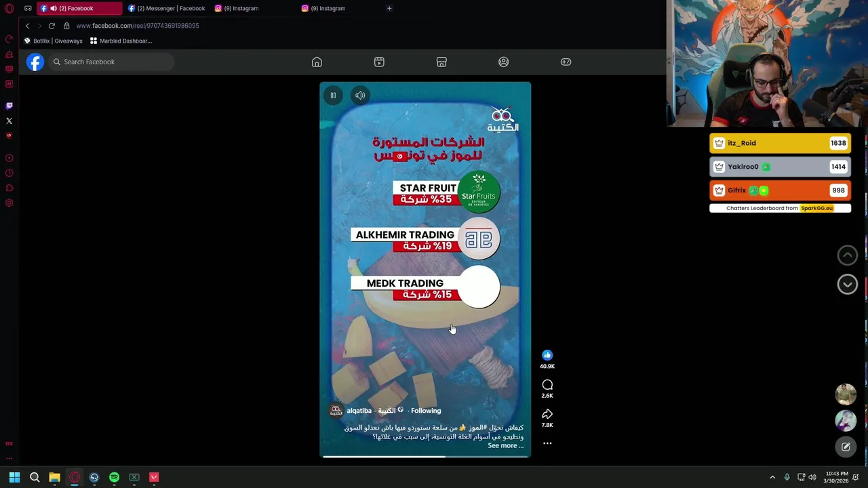Open new message pencil button
The height and width of the screenshot is (488, 868).
pos(846,447)
